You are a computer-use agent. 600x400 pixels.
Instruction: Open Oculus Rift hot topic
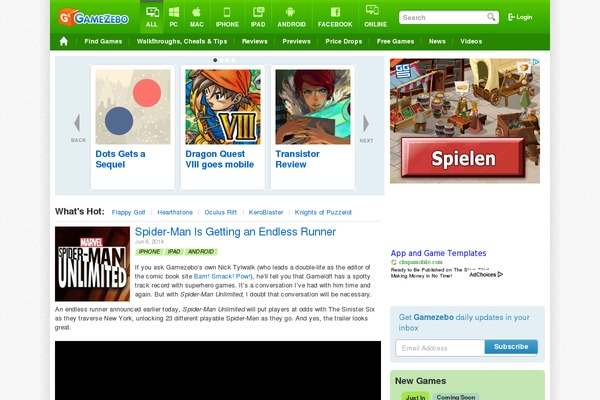(220, 212)
